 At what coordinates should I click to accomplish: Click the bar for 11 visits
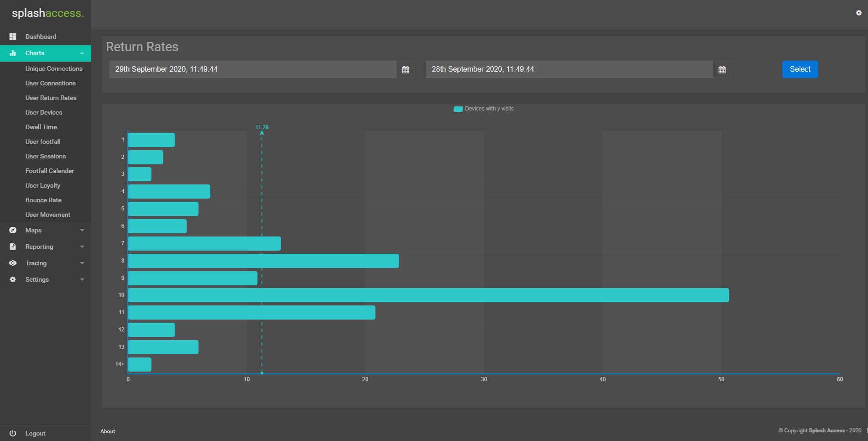(251, 312)
